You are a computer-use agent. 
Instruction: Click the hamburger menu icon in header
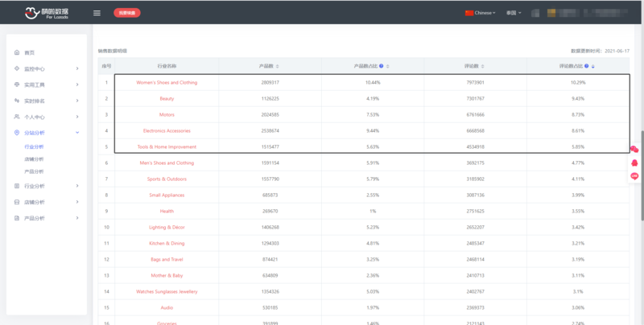(97, 13)
